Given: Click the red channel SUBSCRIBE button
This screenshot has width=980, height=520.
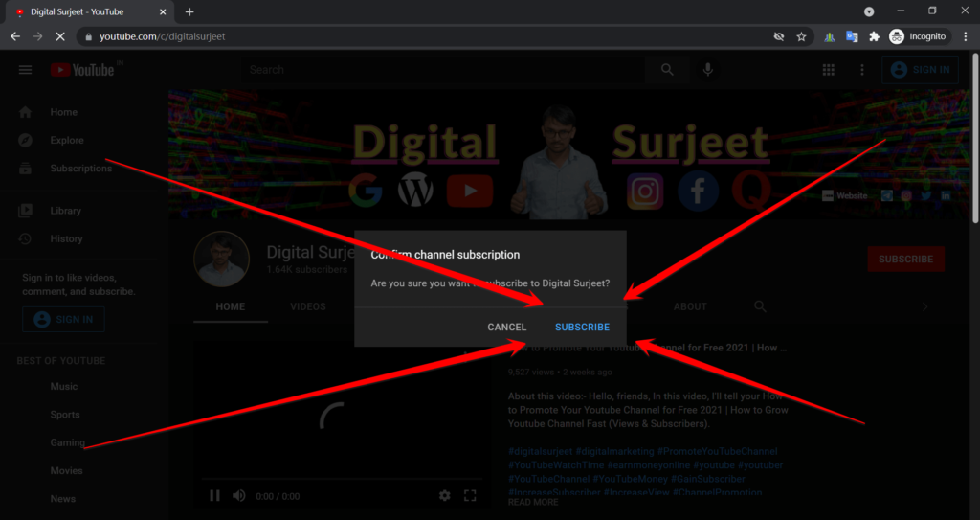Looking at the screenshot, I should click(x=905, y=260).
